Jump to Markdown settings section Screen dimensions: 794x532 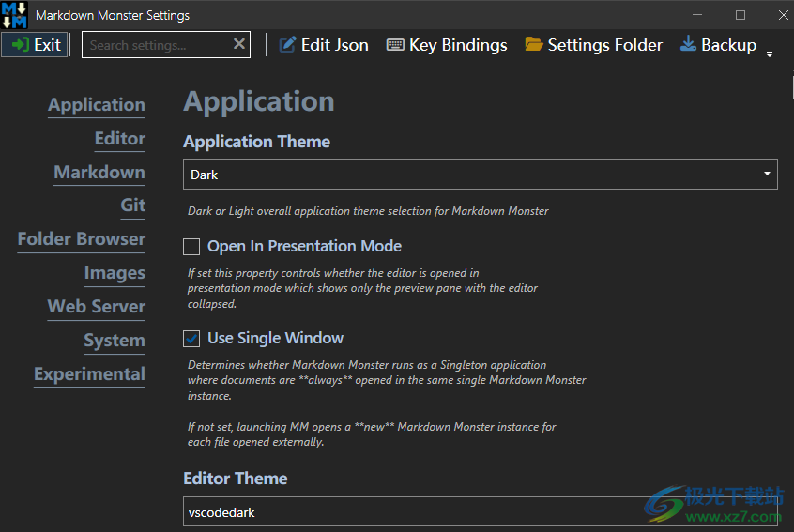pos(99,173)
